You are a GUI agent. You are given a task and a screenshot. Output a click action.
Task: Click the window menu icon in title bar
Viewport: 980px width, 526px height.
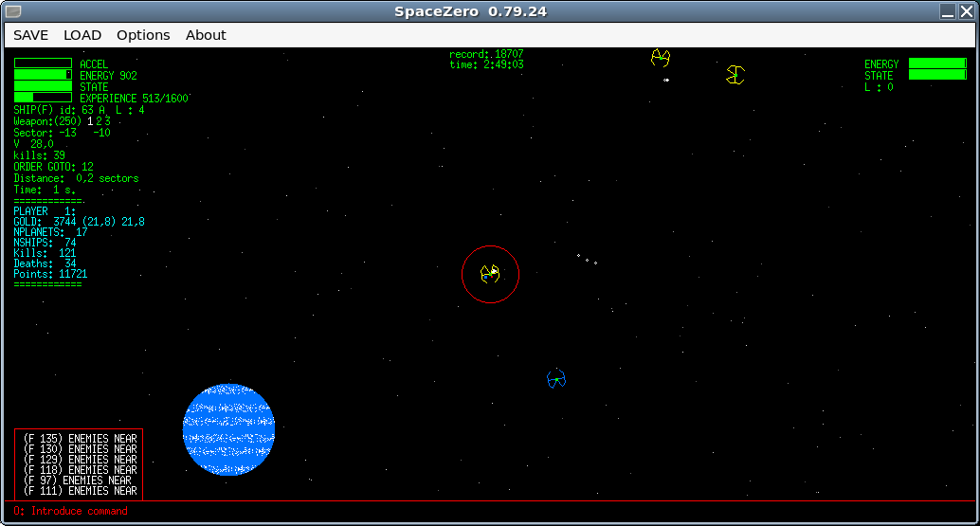[13, 11]
